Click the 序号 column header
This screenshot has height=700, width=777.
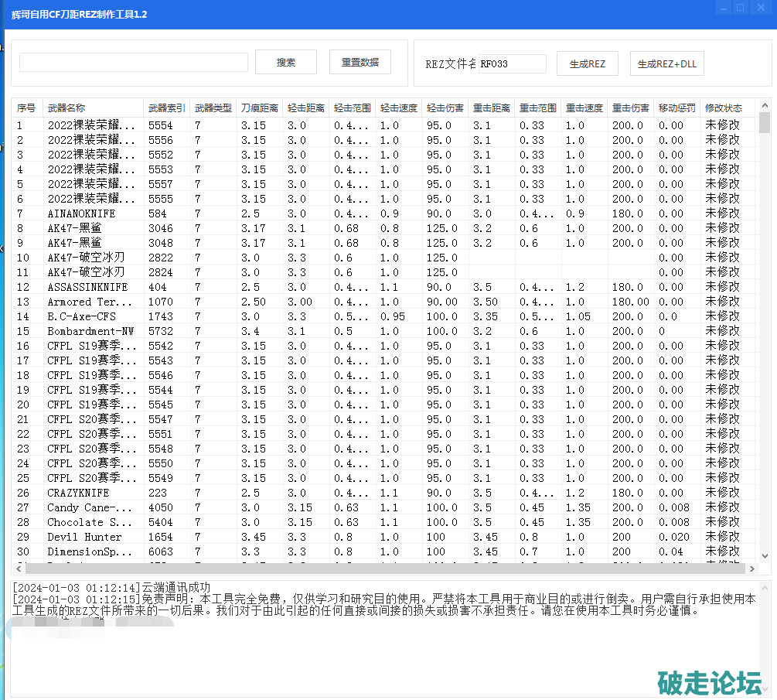(x=26, y=108)
